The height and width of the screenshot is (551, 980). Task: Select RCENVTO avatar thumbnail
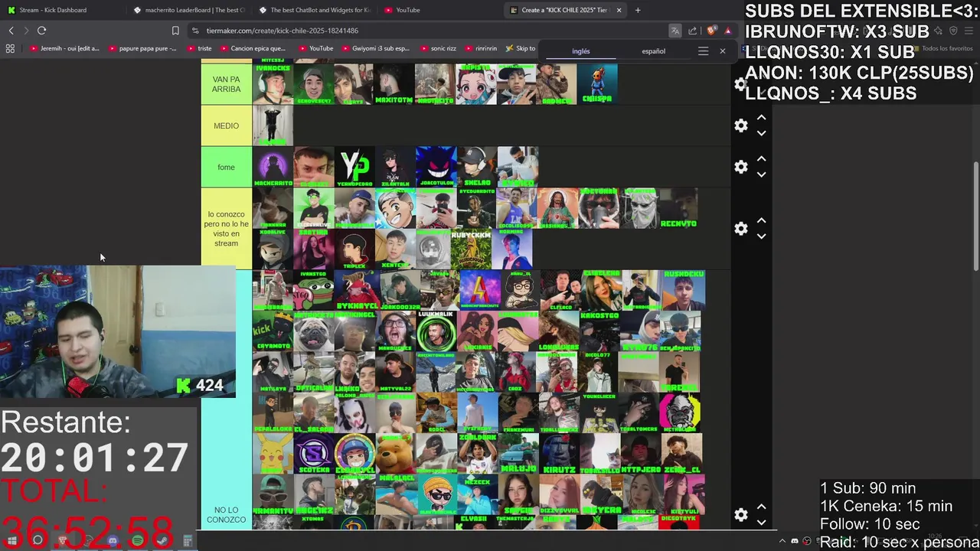tap(678, 209)
